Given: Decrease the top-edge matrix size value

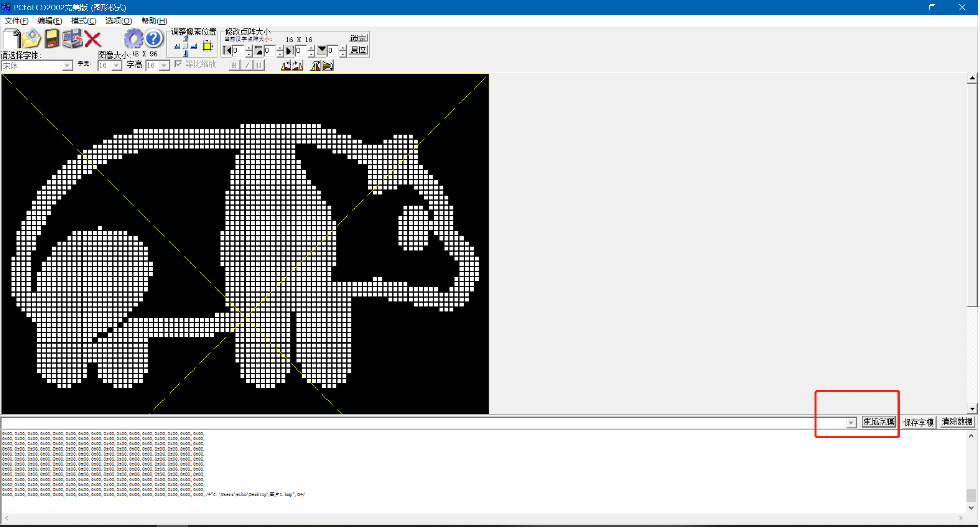Looking at the screenshot, I should coord(280,53).
